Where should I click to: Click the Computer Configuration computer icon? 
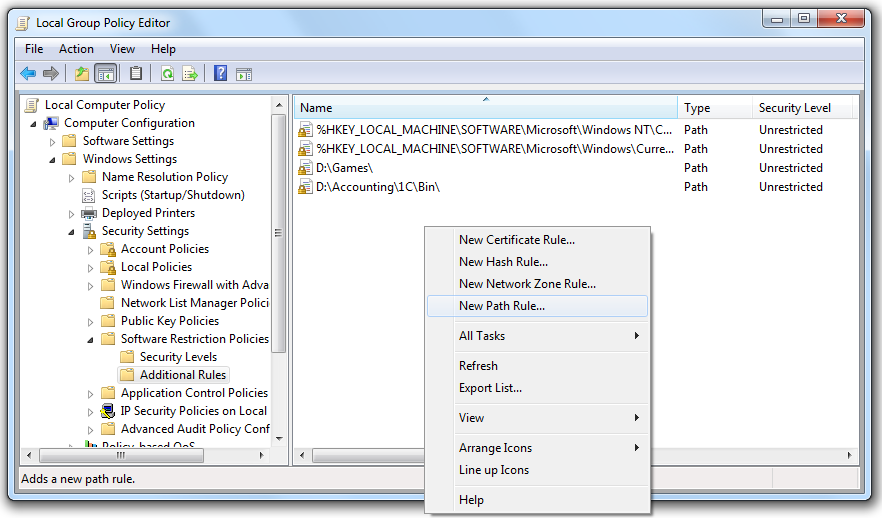[52, 123]
